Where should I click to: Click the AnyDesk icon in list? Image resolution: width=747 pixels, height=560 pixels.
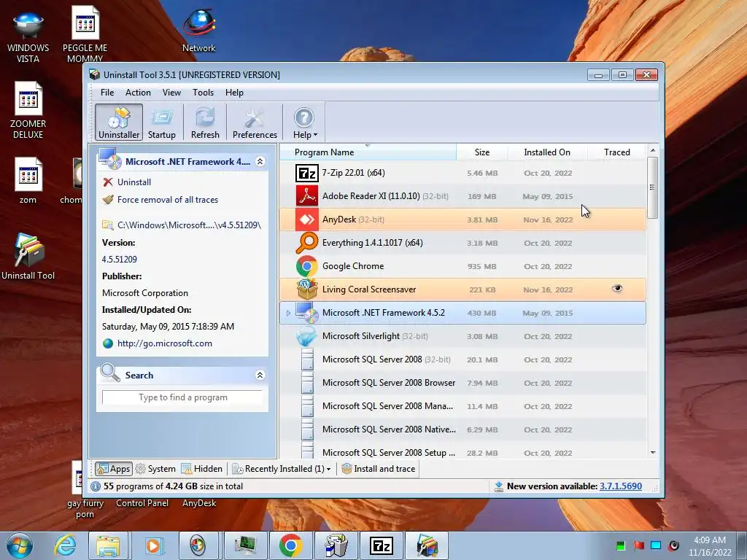tap(307, 219)
